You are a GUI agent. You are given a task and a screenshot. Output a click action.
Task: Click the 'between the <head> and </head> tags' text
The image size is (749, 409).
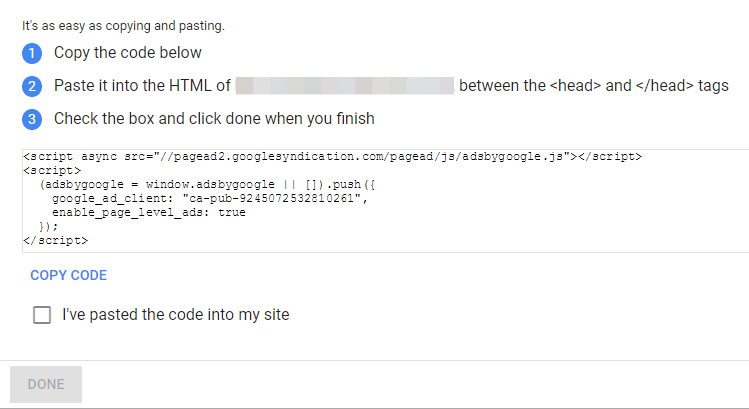click(593, 86)
